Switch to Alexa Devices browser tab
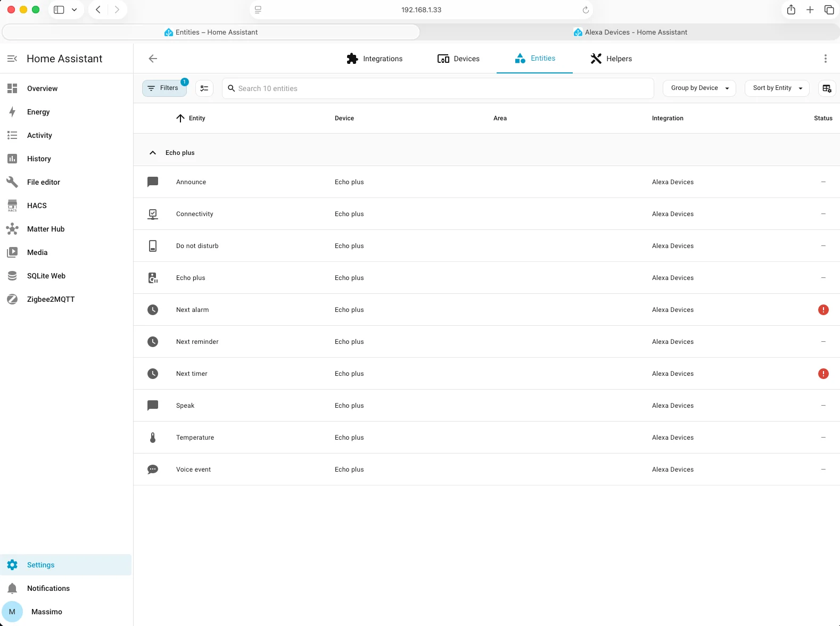This screenshot has height=626, width=840. pyautogui.click(x=630, y=32)
